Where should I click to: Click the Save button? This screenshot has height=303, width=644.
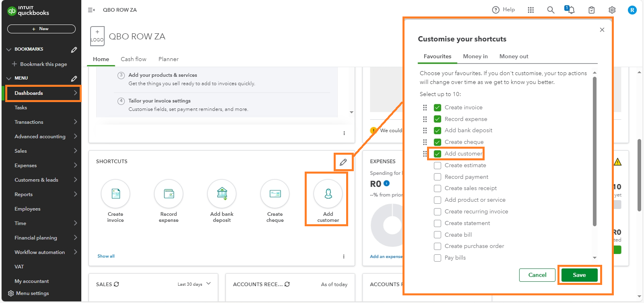[580, 275]
